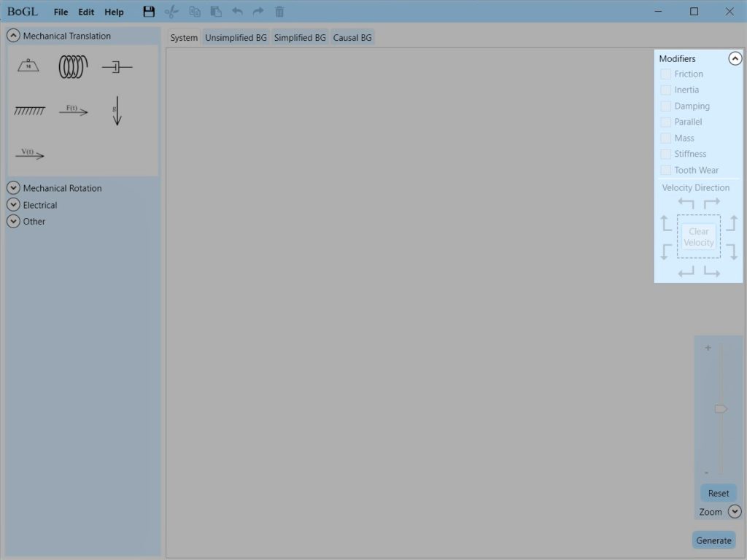Check the Tooth Wear modifier
Screen dimensions: 747x560
665,171
